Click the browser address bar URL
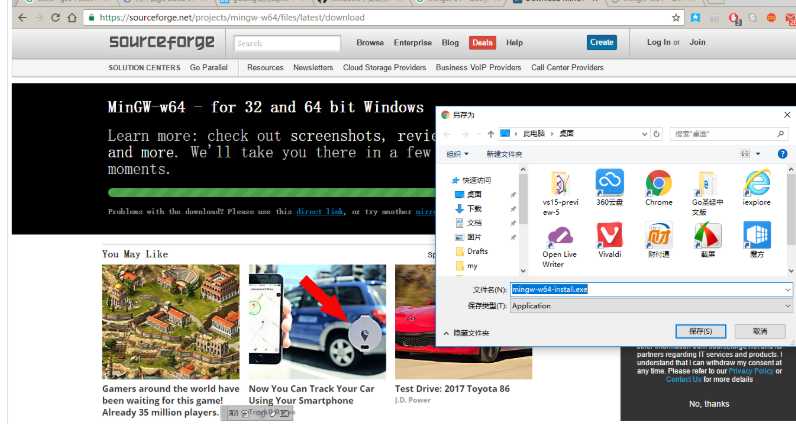Viewport: 796px width, 424px height. point(232,18)
